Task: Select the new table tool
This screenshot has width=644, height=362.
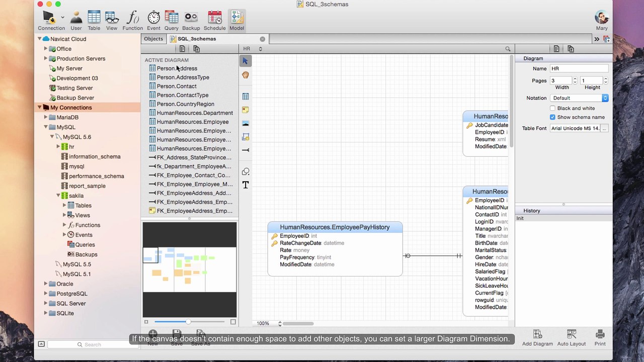Action: pos(246,96)
